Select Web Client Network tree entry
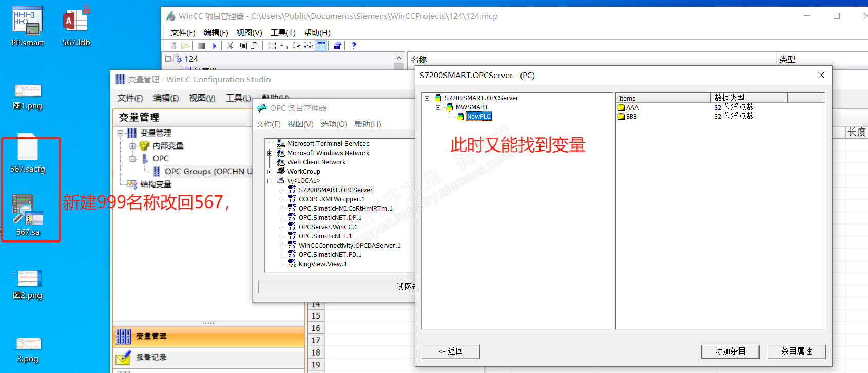Screen dimensions: 868x373 (316, 162)
